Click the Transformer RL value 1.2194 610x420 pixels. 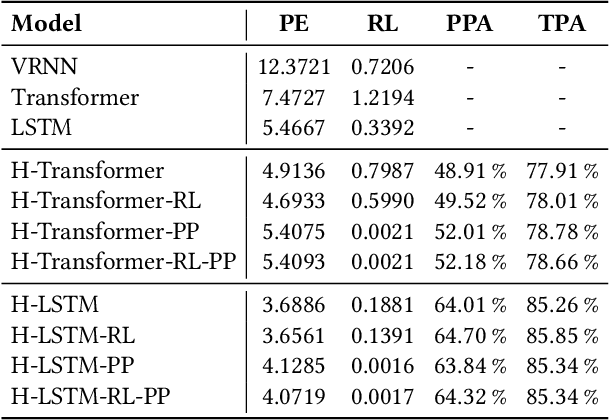click(x=380, y=98)
